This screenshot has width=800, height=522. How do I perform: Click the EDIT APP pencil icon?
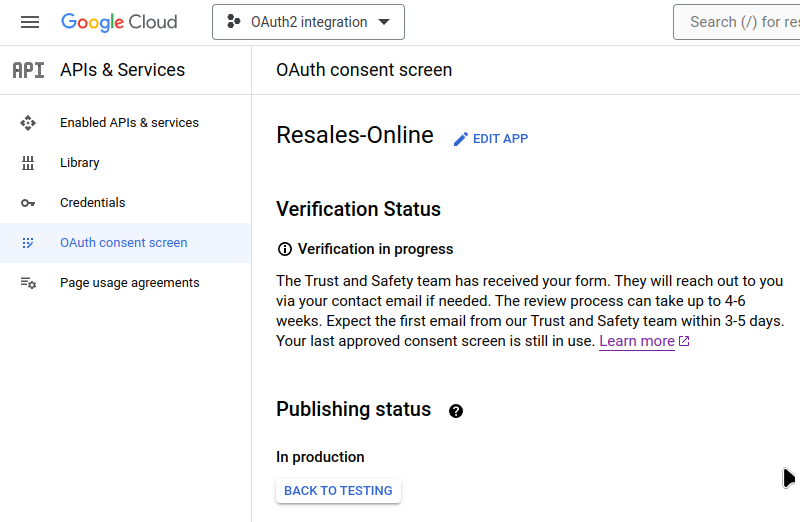[x=461, y=139]
